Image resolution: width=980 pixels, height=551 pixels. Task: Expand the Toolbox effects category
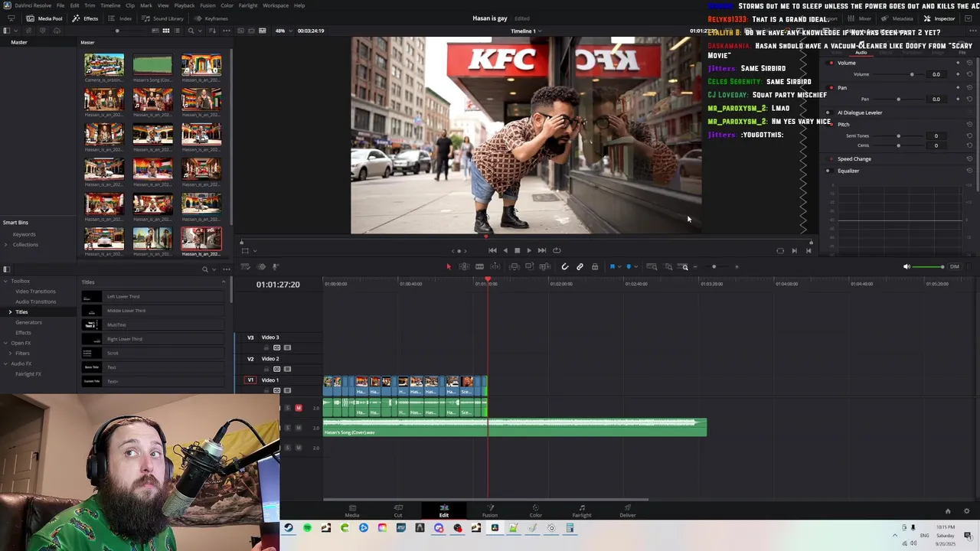5,281
